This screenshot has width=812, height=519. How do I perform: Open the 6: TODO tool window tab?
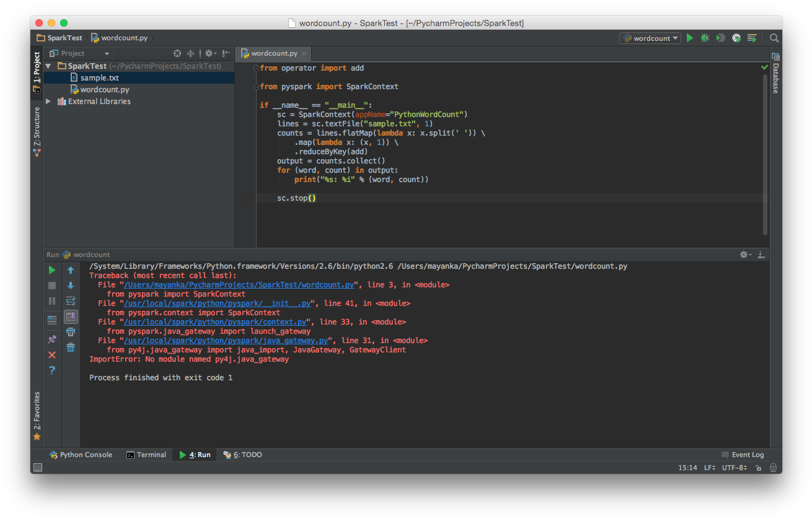click(242, 455)
